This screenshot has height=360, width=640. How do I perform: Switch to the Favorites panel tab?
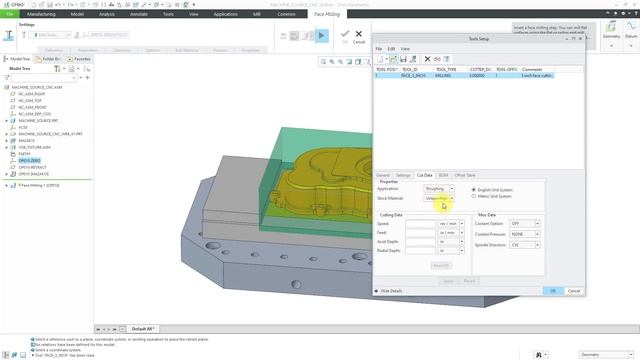[x=79, y=59]
